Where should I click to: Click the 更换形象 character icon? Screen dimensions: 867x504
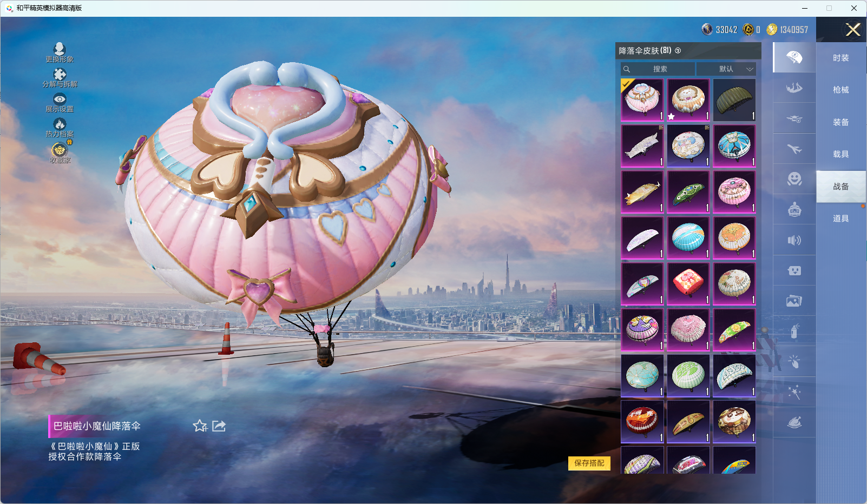(60, 50)
